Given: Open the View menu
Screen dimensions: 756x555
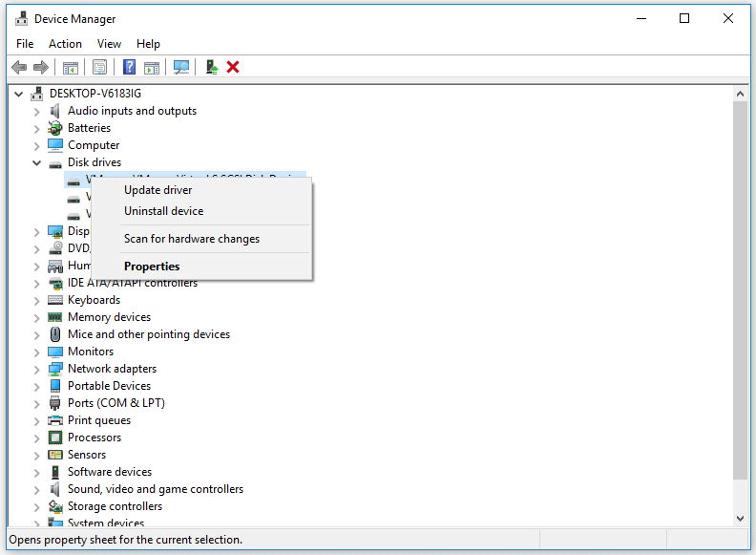Looking at the screenshot, I should (109, 44).
